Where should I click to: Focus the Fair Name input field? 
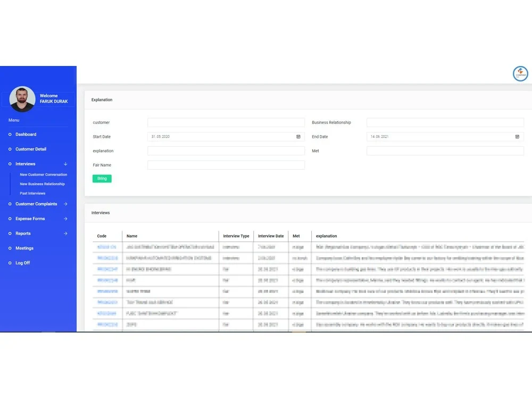point(226,165)
